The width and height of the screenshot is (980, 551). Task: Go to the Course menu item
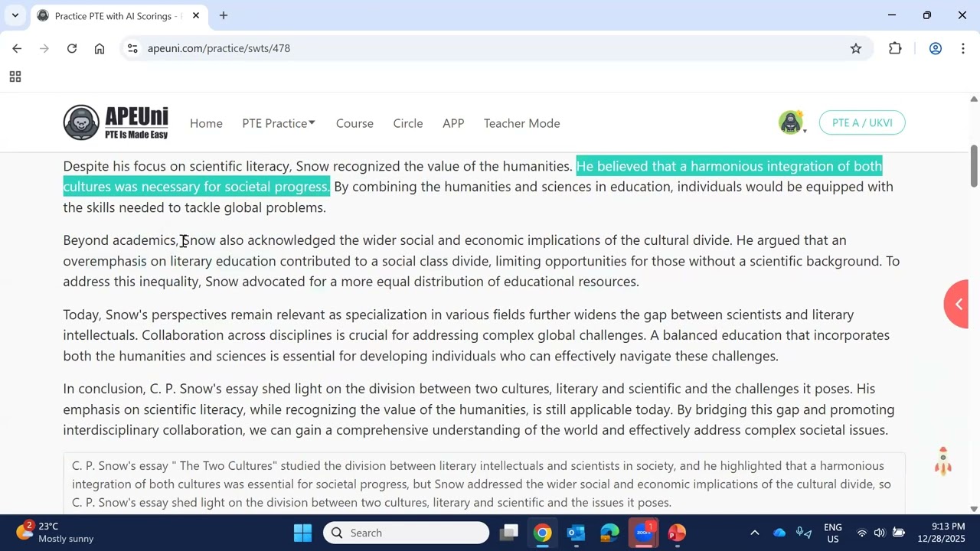(354, 123)
